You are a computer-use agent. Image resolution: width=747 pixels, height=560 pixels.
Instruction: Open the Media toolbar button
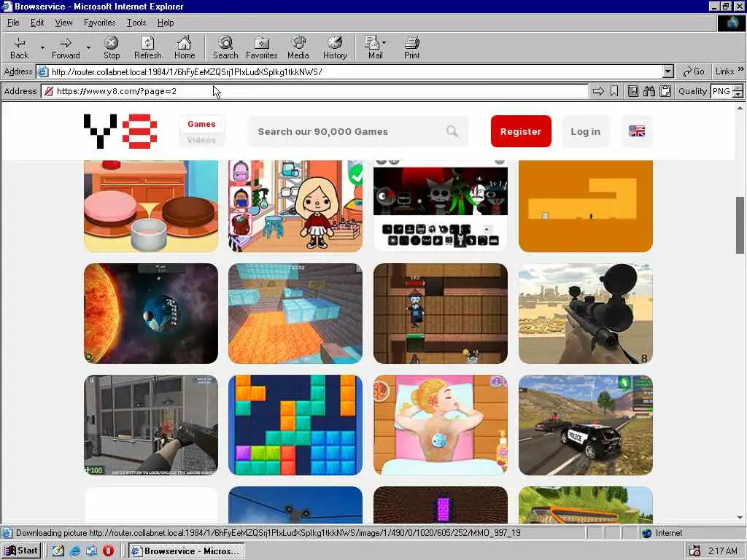click(x=298, y=47)
